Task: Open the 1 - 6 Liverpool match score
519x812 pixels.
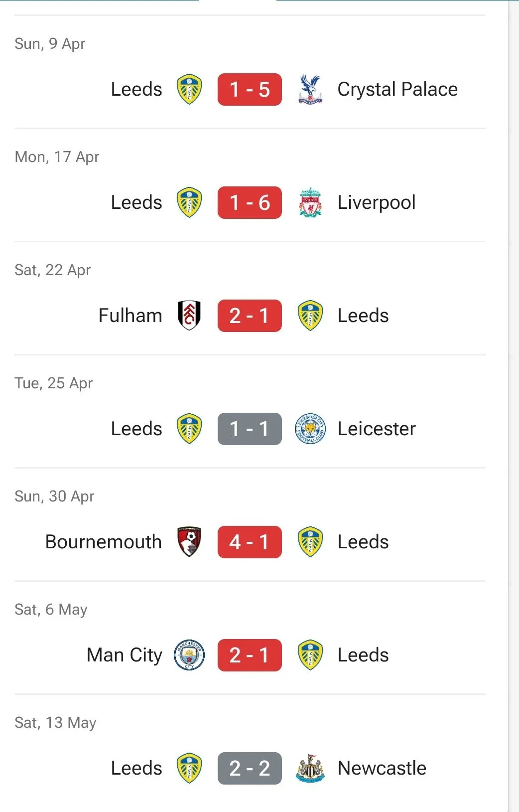Action: 250,202
